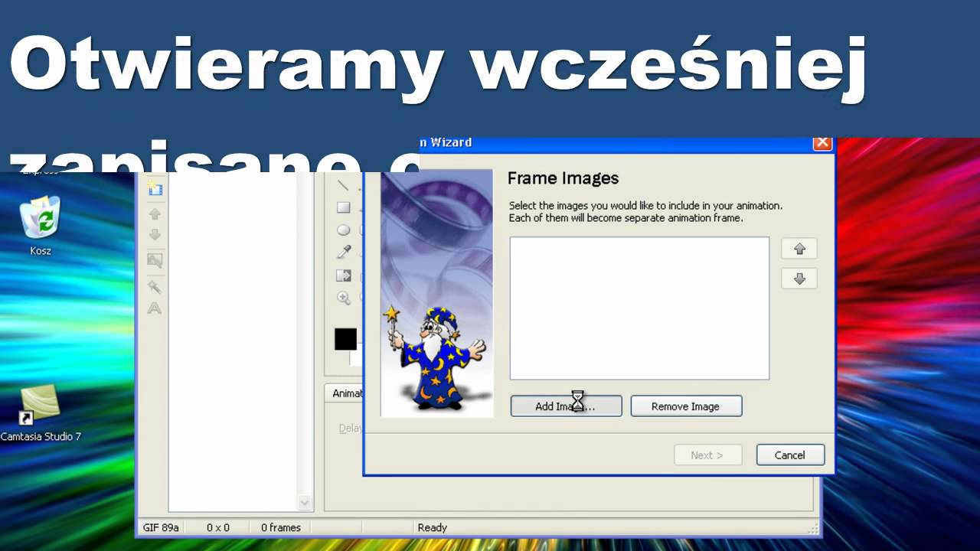The image size is (980, 551).
Task: Click the replace color arrow tool icon
Action: coord(344,275)
